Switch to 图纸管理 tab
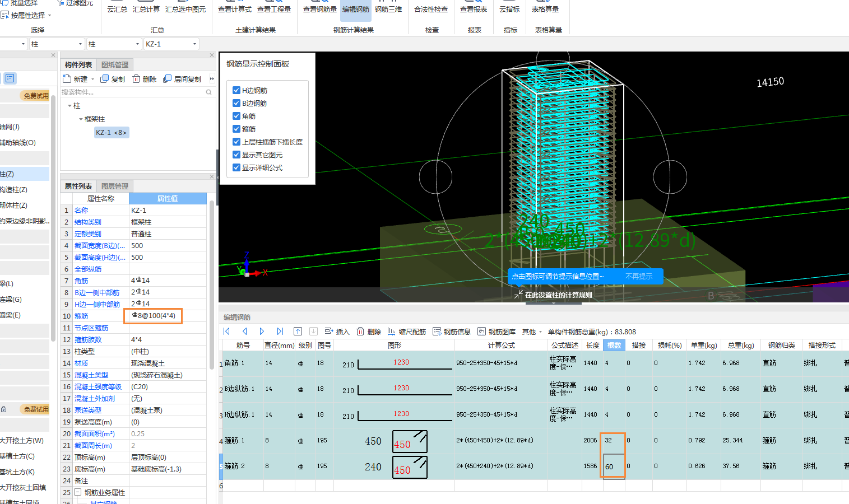The width and height of the screenshot is (849, 504). coord(115,65)
